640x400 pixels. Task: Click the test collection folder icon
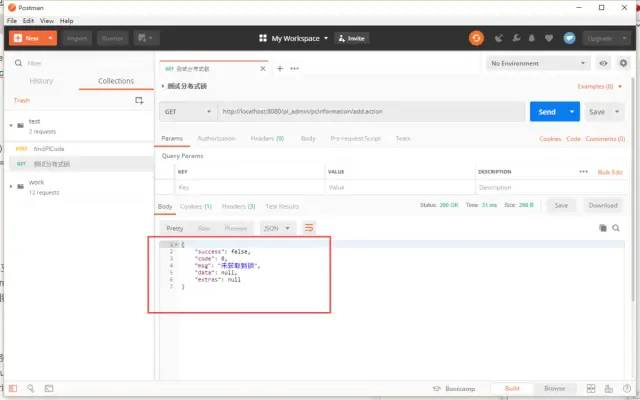[x=20, y=126]
